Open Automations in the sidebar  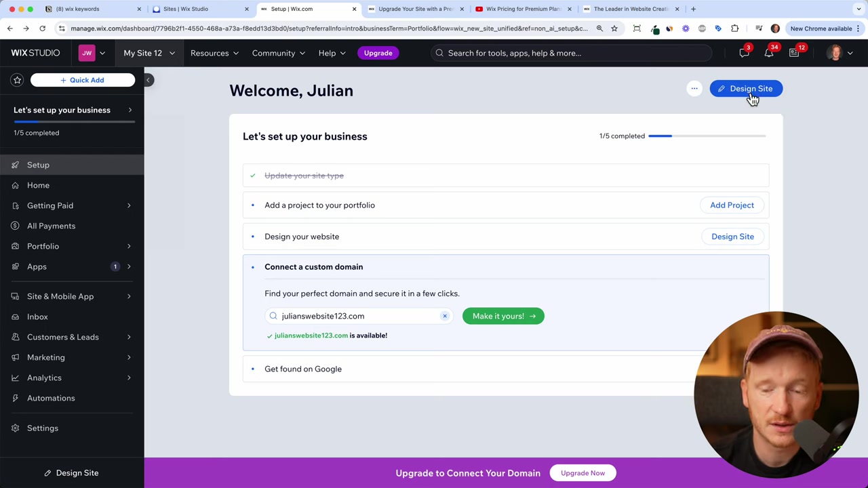click(x=72, y=398)
